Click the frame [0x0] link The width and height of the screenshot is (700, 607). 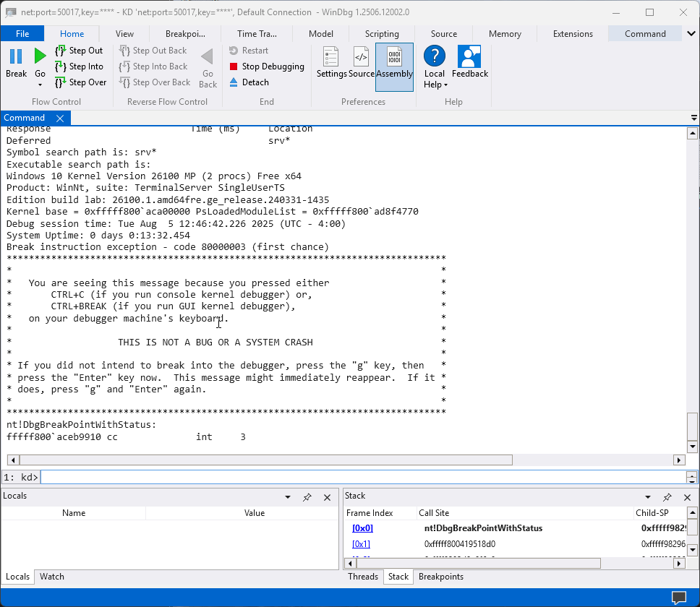[x=362, y=528]
